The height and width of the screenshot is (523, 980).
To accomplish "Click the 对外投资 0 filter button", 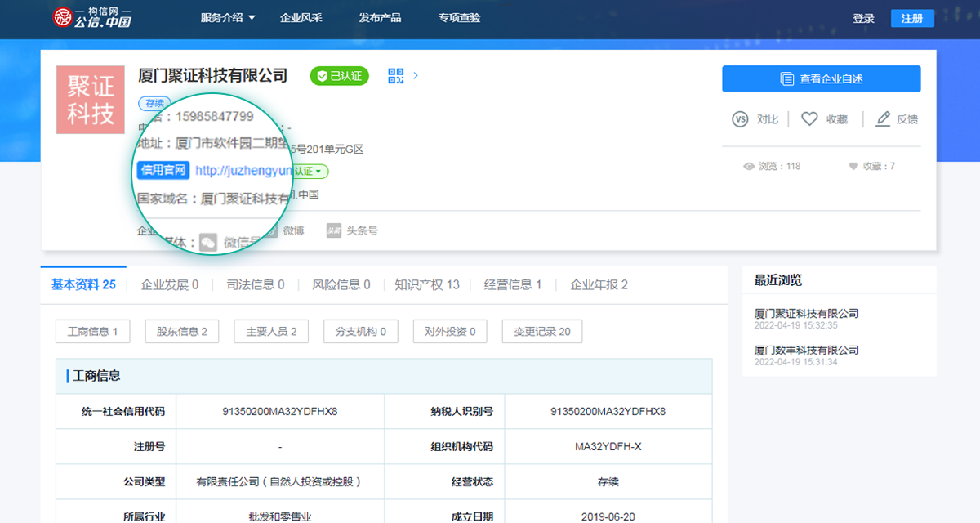I will 449,331.
